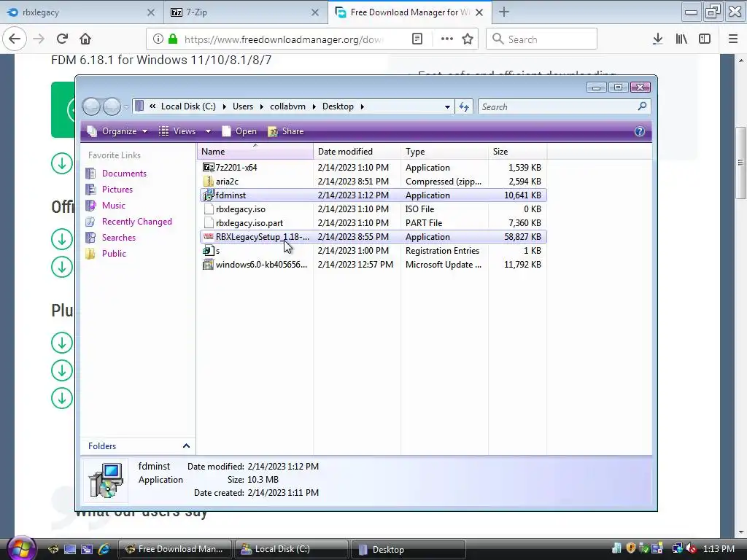
Task: Select the fdminst installer file
Action: tap(373, 195)
